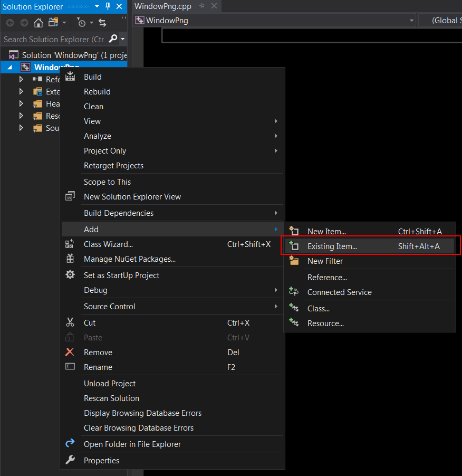Screen dimensions: 462x476
Task: Open the Project Only submenu
Action: pos(172,151)
